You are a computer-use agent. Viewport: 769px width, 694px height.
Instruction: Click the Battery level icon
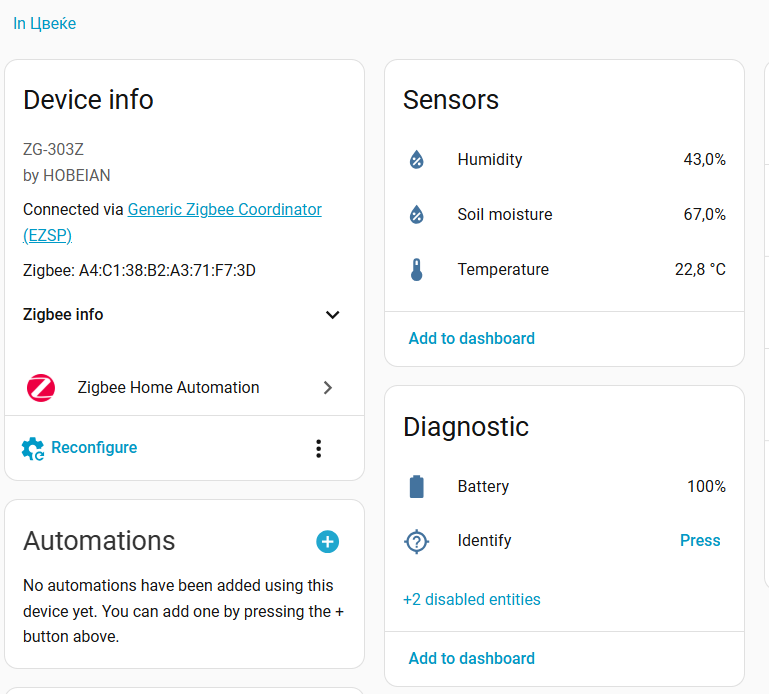click(417, 487)
